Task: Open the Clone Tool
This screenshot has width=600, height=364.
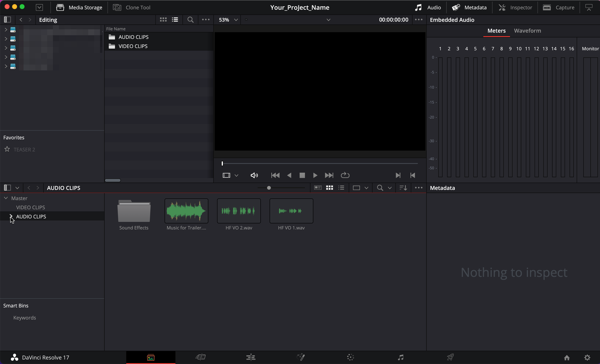Action: pos(132,7)
